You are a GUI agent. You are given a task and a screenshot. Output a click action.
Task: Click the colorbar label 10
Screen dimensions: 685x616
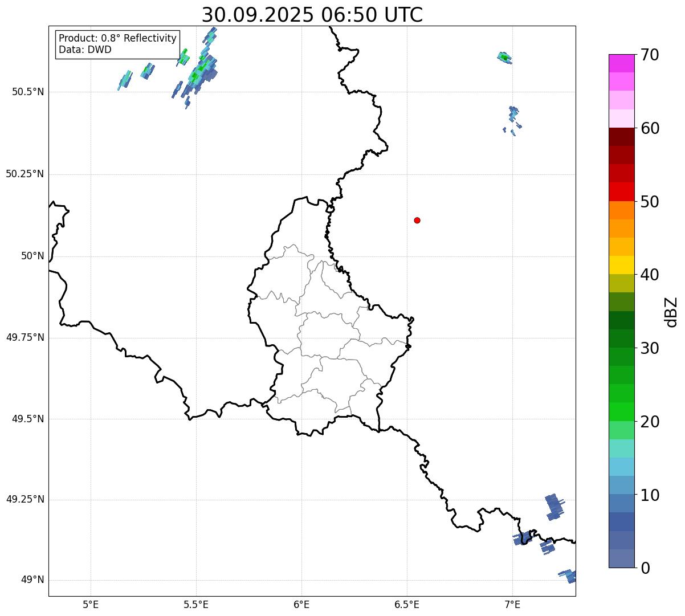(650, 495)
